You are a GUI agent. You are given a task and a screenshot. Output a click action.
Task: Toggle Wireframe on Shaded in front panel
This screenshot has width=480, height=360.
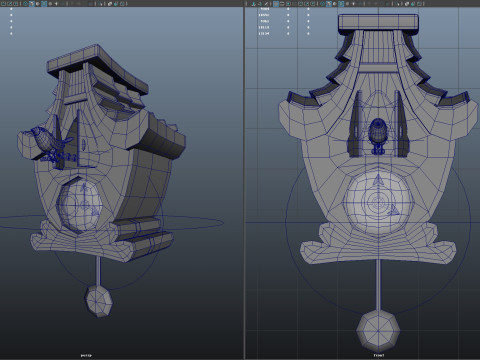(341, 4)
